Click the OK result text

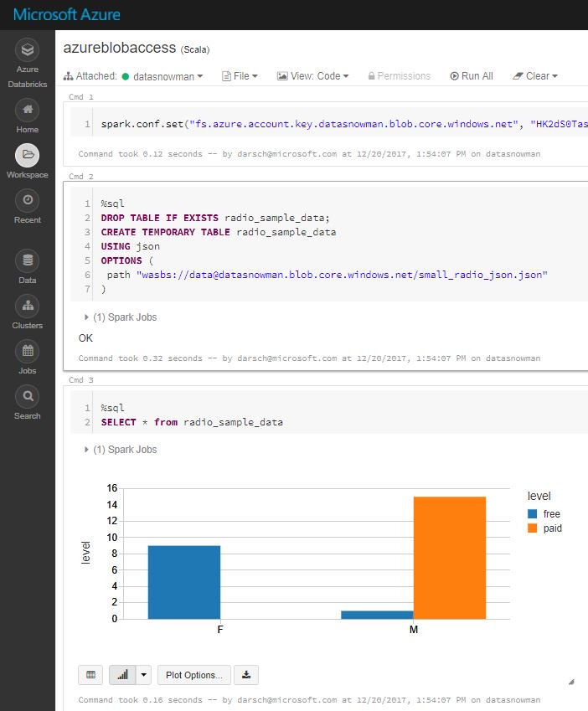pos(85,338)
